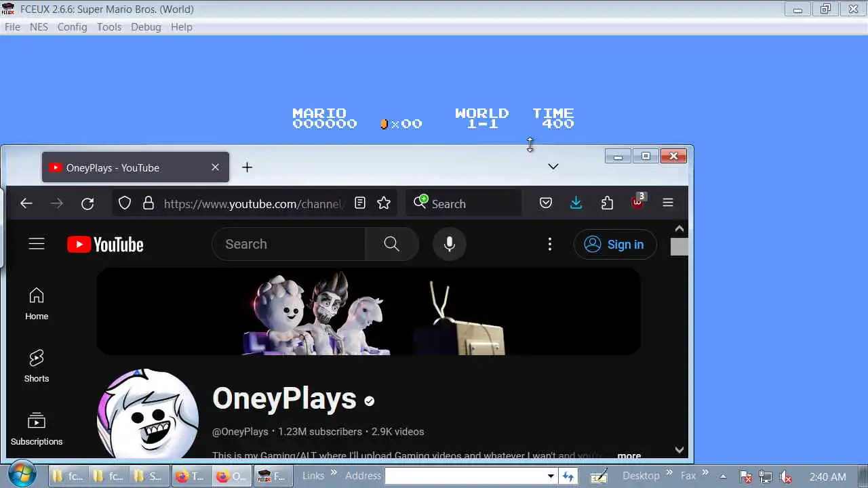Image resolution: width=868 pixels, height=488 pixels.
Task: Open the Firefox extensions puzzle icon
Action: click(607, 203)
